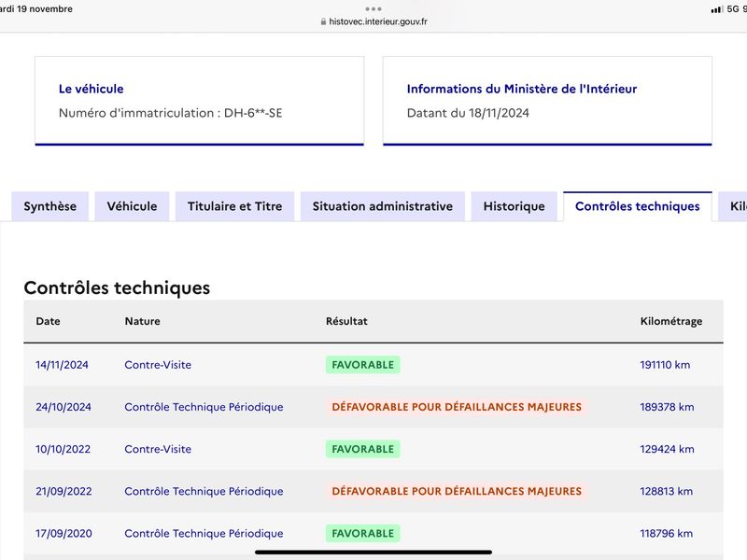Tap the iPad home indicator bar
The width and height of the screenshot is (747, 560).
pyautogui.click(x=373, y=553)
